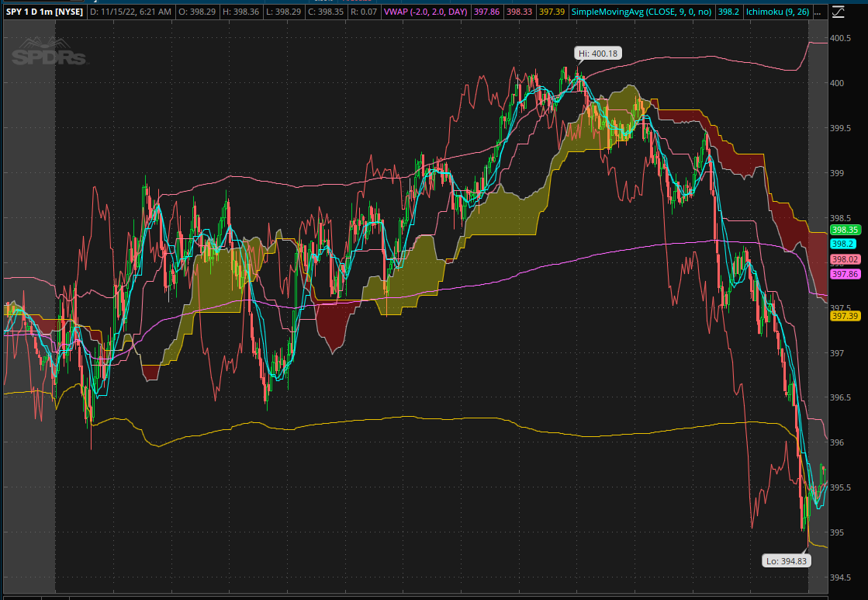The height and width of the screenshot is (600, 868).
Task: Click the pink 398.02 price tag on axis
Action: click(845, 259)
